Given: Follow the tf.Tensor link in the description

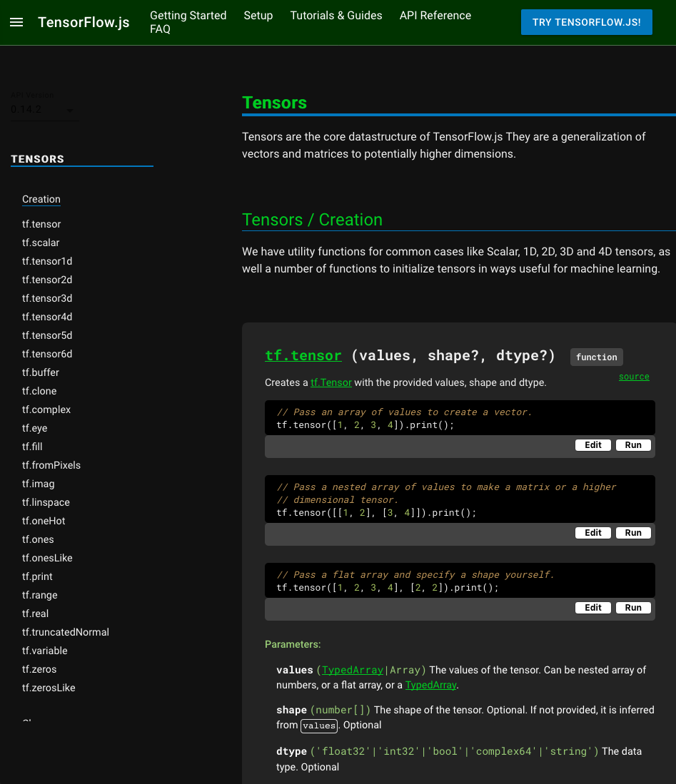Looking at the screenshot, I should [331, 382].
